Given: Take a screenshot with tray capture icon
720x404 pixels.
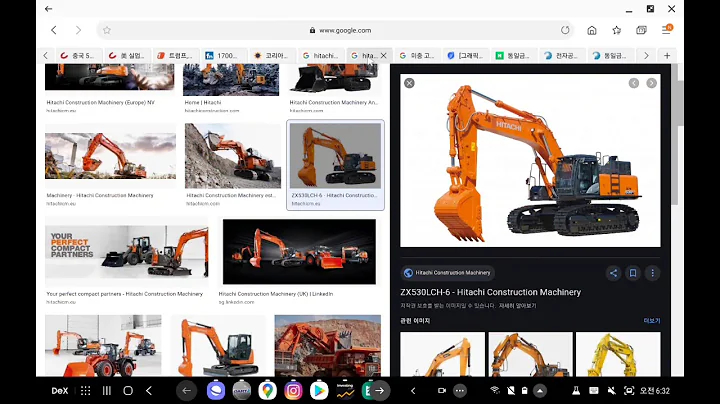Looking at the screenshot, I should [629, 391].
